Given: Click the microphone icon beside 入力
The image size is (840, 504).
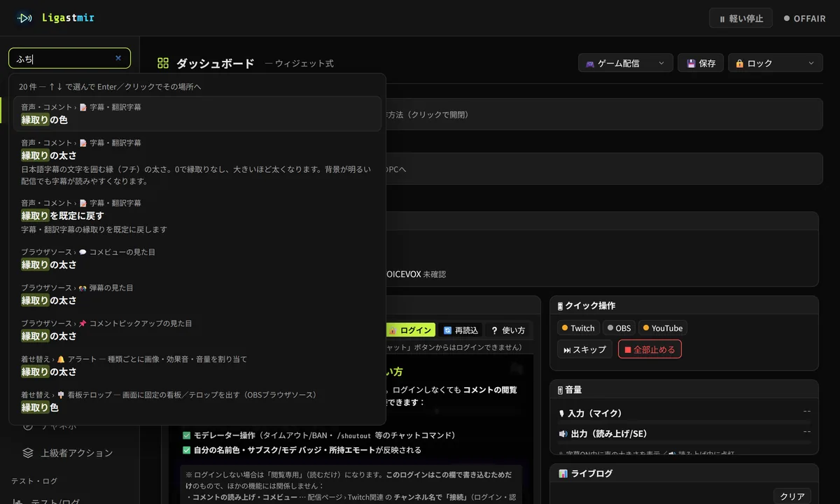Looking at the screenshot, I should [561, 414].
